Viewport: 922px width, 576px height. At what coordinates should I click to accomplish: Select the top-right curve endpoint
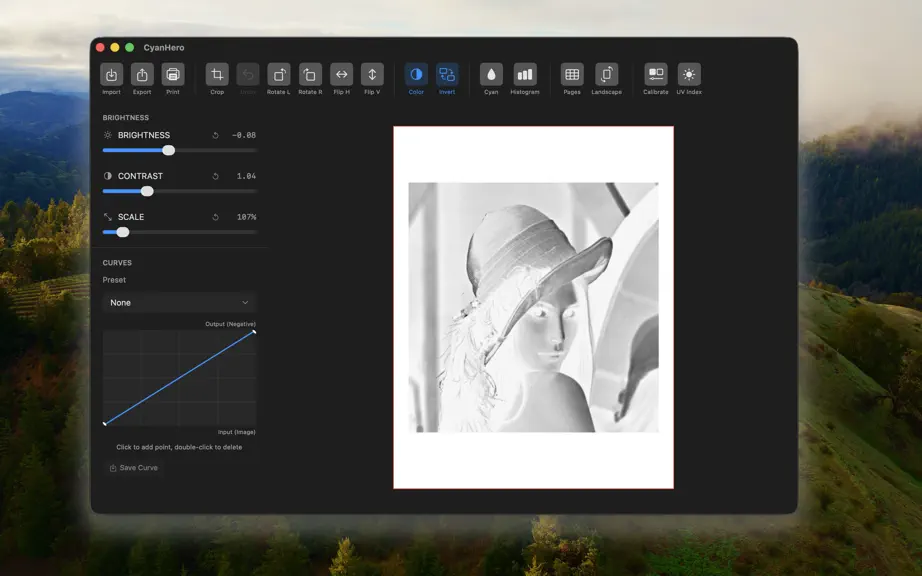pos(254,332)
